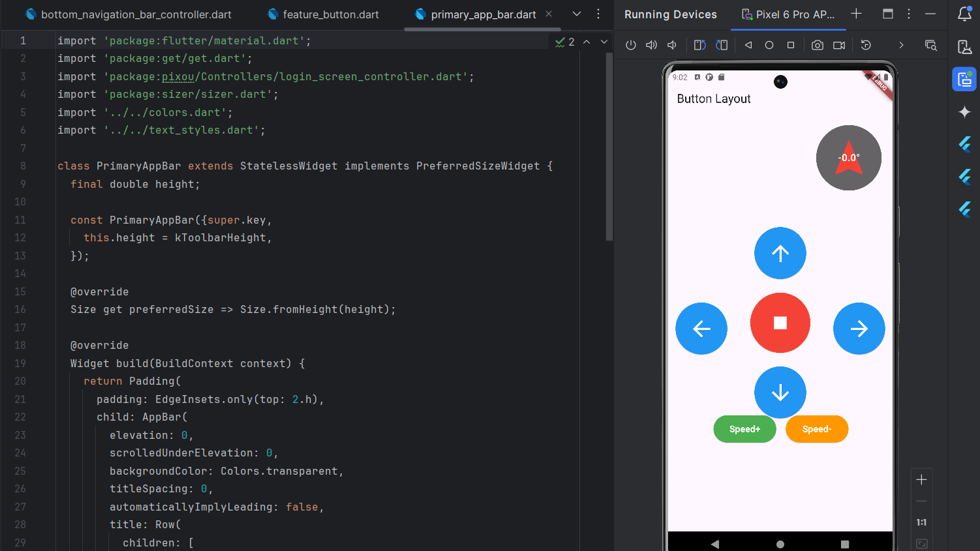Click the 'pixou' package name in import
The image size is (980, 551).
click(x=178, y=77)
